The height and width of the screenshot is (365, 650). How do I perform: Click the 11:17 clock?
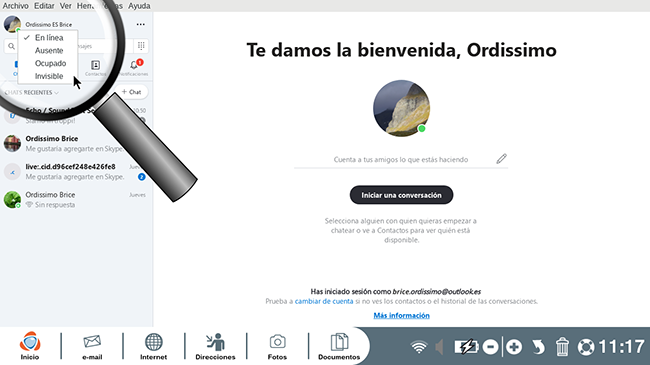pos(622,347)
